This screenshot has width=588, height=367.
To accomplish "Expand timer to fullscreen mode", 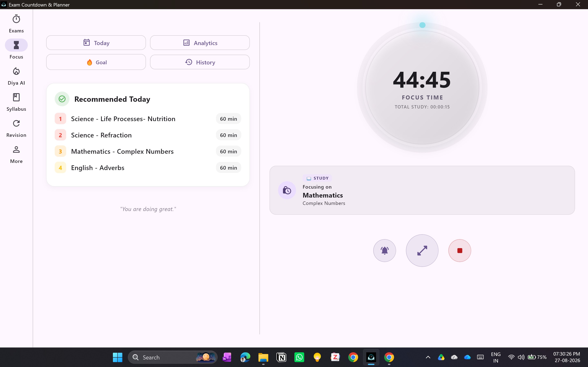I will coord(422,250).
